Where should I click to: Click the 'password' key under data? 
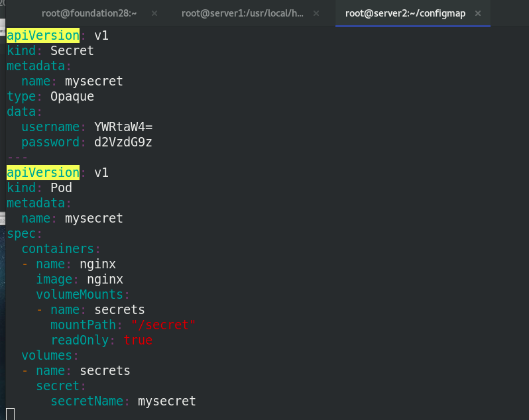[x=50, y=142]
